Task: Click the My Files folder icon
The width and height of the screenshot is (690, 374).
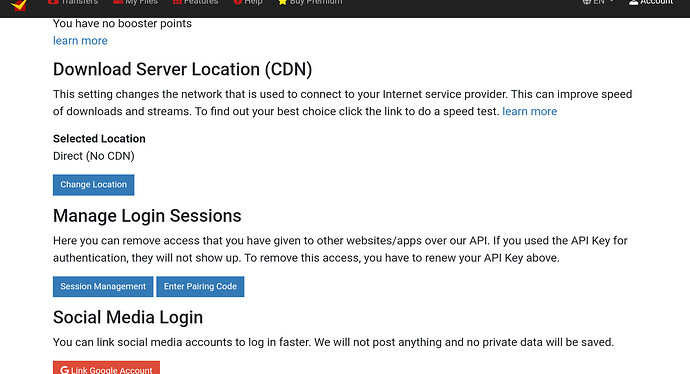Action: 117,2
